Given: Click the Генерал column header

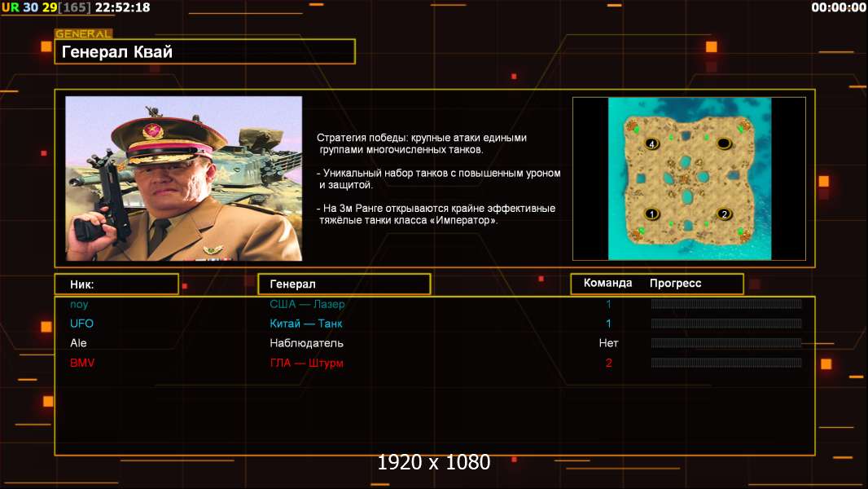Looking at the screenshot, I should click(344, 284).
